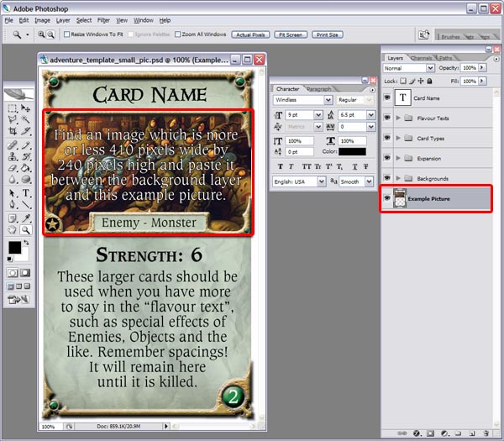Select the Paint Bucket tool
The image size is (504, 441).
26,168
